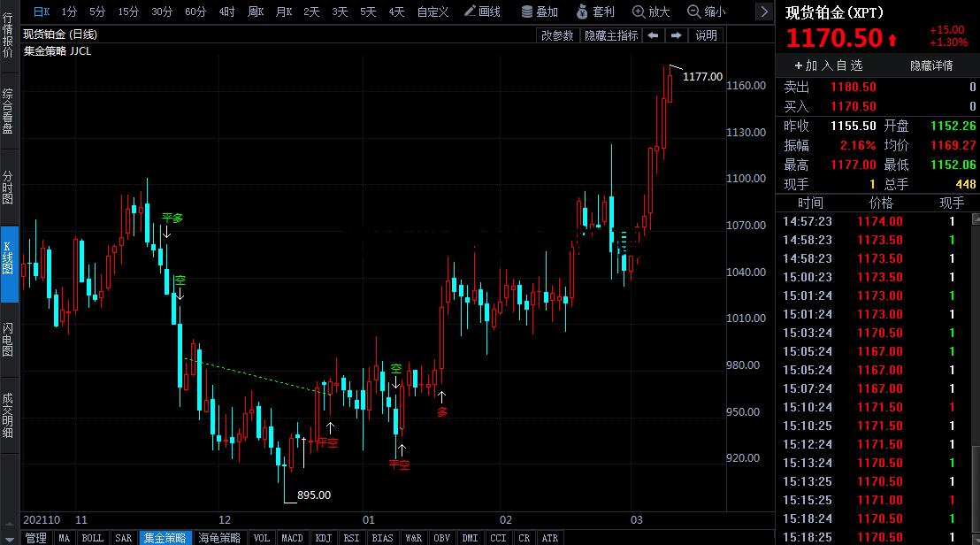The image size is (980, 545).
Task: Open the 分时图 sidebar tab
Action: tap(8, 187)
